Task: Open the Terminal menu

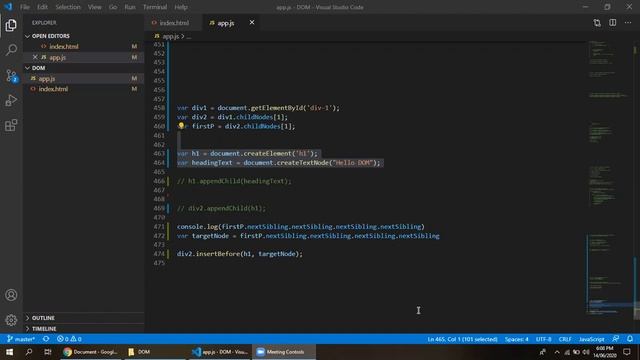Action: click(x=155, y=7)
